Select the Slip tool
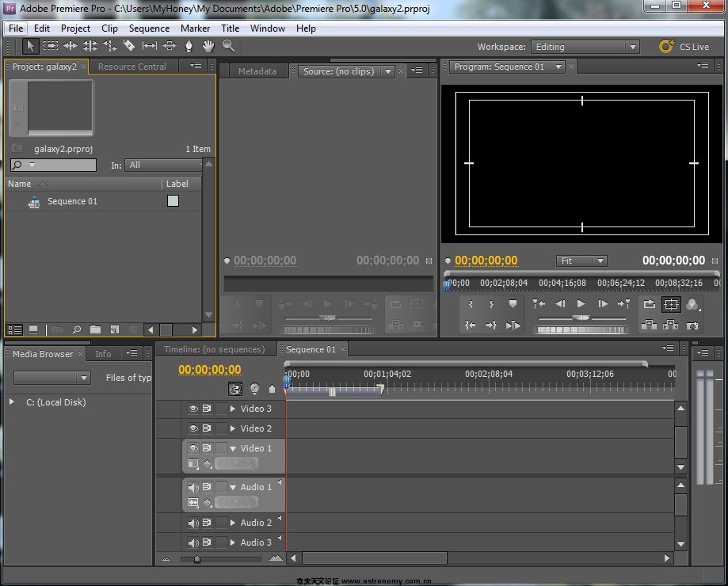The height and width of the screenshot is (586, 728). (x=149, y=45)
